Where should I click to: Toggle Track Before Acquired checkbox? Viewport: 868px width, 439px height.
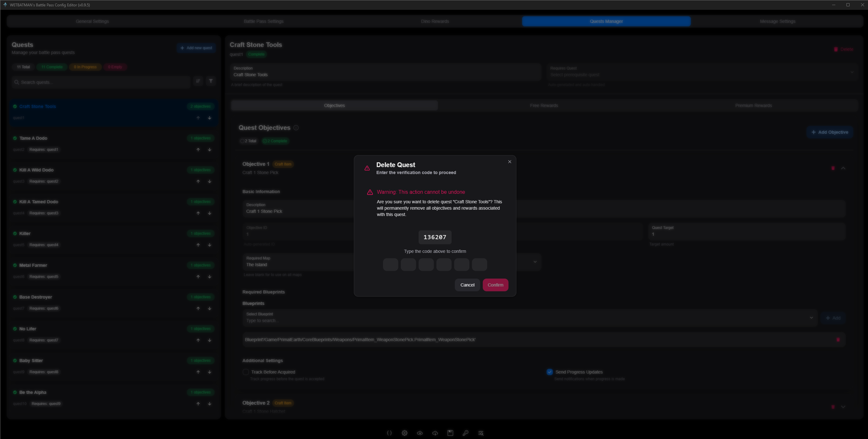pos(246,372)
